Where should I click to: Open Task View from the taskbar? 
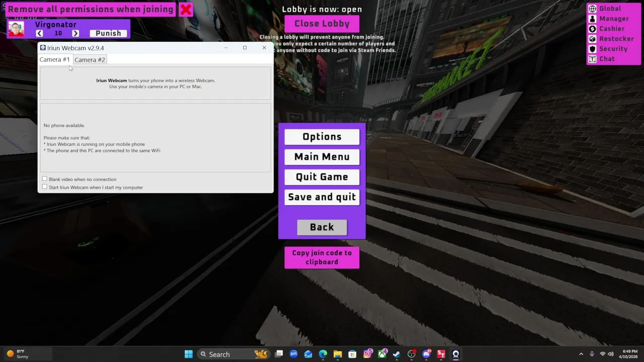[279, 354]
